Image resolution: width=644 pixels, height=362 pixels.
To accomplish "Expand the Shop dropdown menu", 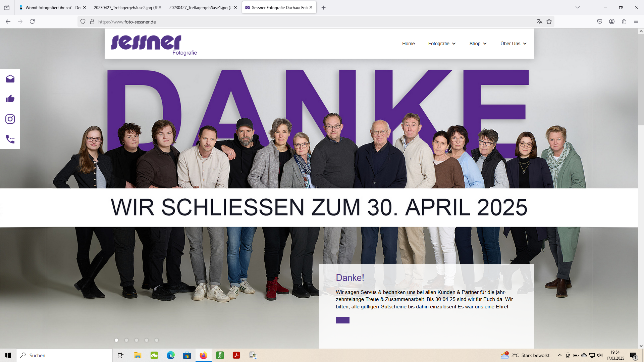I will pyautogui.click(x=478, y=44).
